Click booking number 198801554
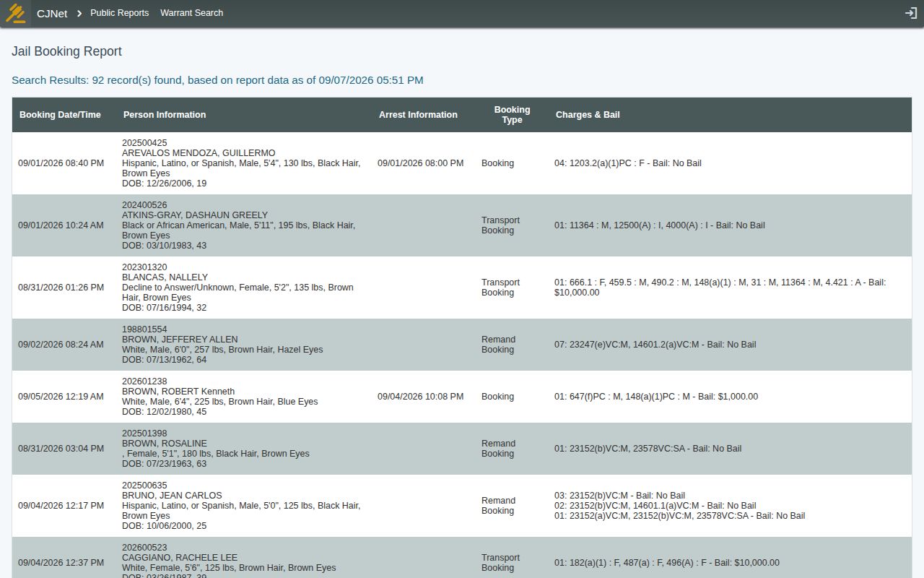The image size is (924, 578). coord(144,329)
